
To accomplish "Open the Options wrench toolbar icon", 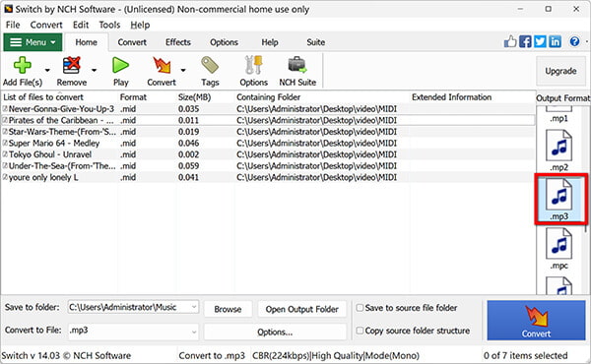I will pyautogui.click(x=254, y=65).
